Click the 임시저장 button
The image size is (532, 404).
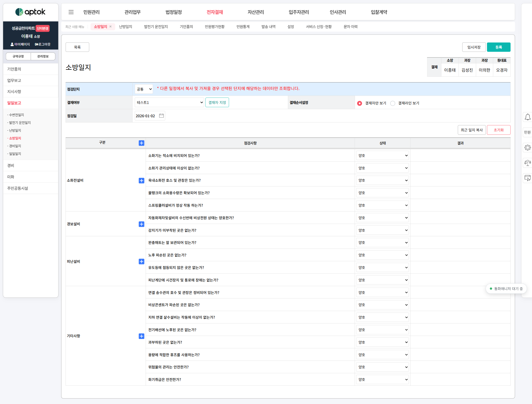pyautogui.click(x=474, y=47)
